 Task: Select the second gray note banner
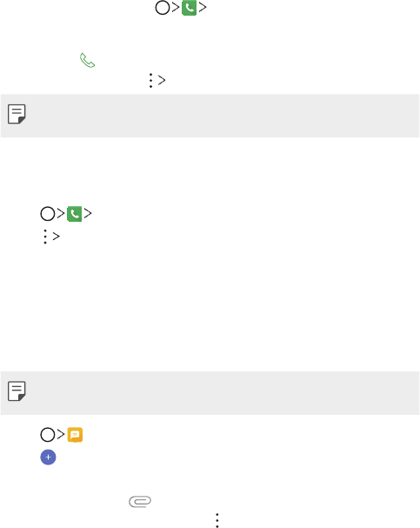coord(210,393)
